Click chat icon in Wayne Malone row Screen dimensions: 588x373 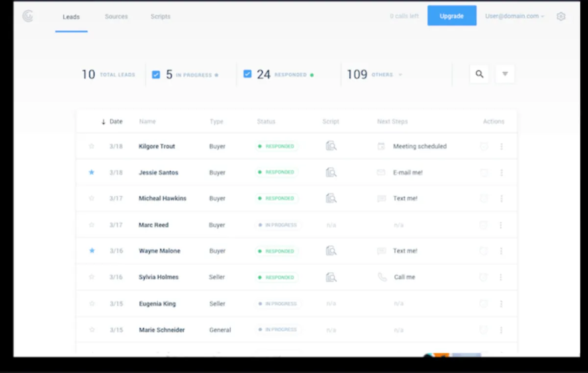click(x=381, y=251)
